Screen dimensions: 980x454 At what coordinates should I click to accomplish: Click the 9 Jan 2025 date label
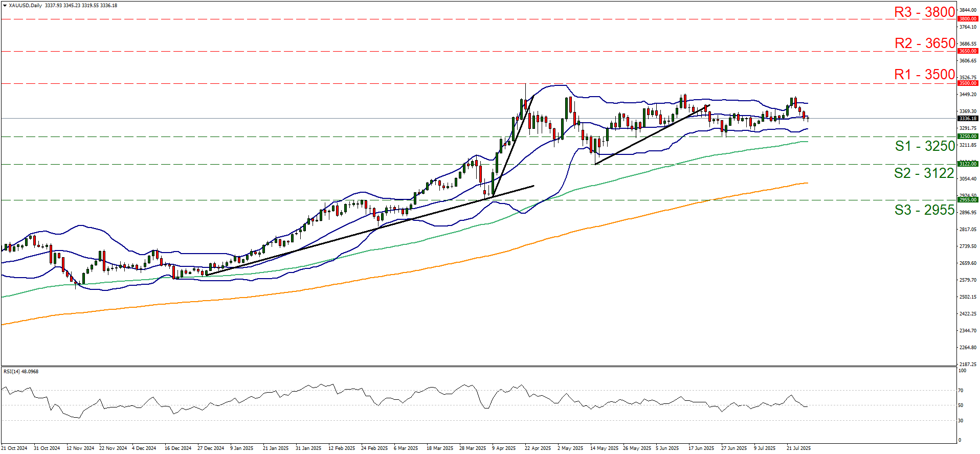(242, 448)
